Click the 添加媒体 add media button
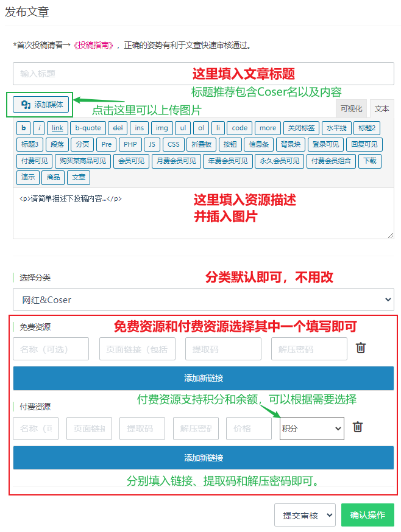The height and width of the screenshot is (532, 401). [x=41, y=105]
